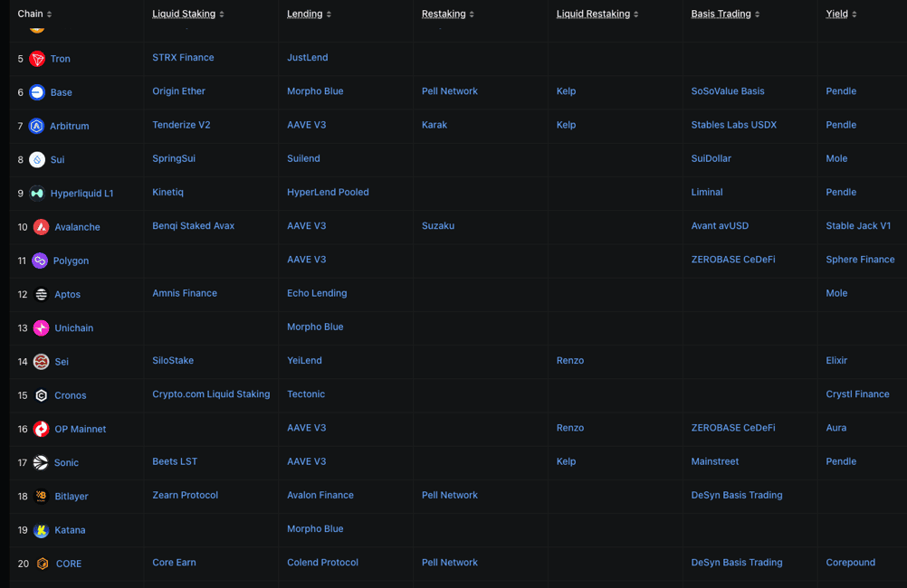
Task: Sort by Lending column arrows
Action: [x=329, y=14]
